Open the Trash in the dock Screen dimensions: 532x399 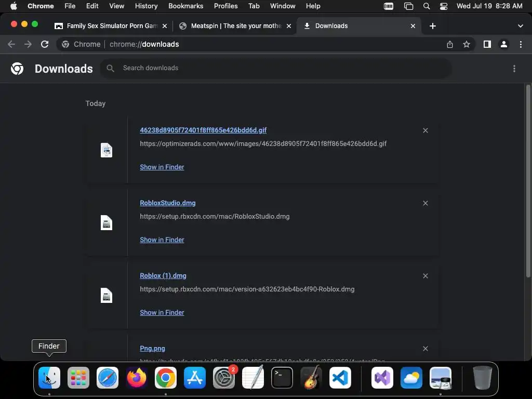(x=483, y=378)
